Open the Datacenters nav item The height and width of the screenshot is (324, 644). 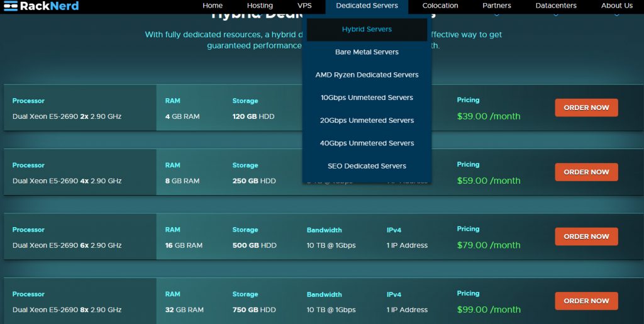(556, 6)
